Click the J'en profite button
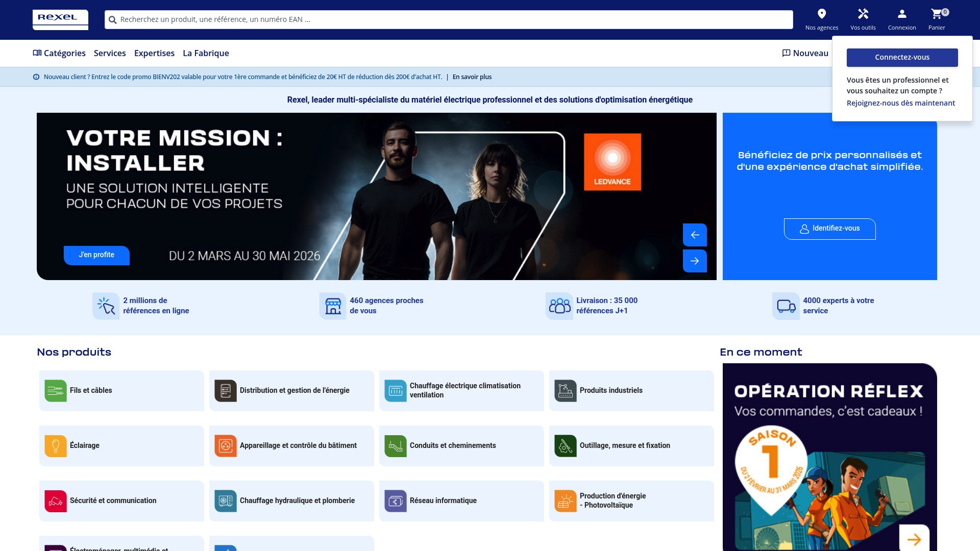 tap(96, 255)
